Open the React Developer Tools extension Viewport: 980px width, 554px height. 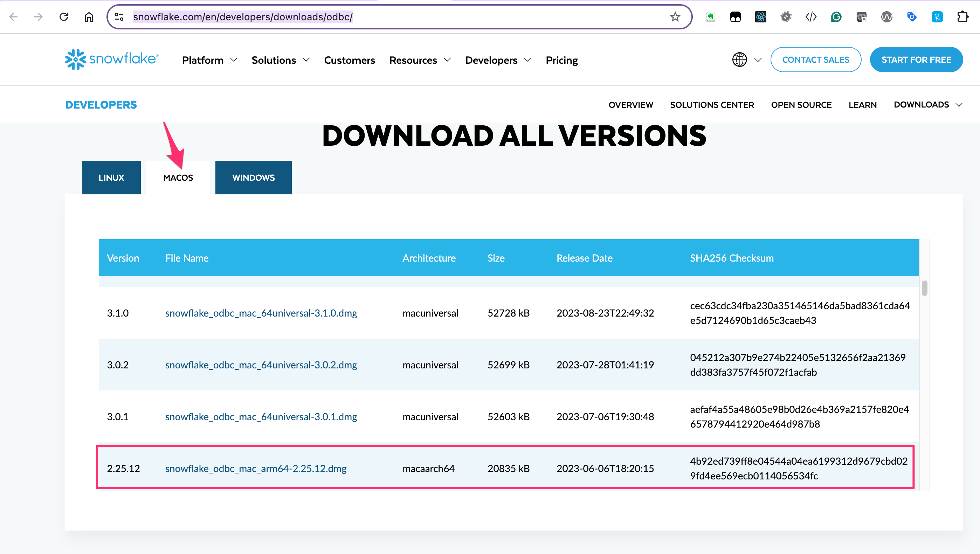point(760,17)
